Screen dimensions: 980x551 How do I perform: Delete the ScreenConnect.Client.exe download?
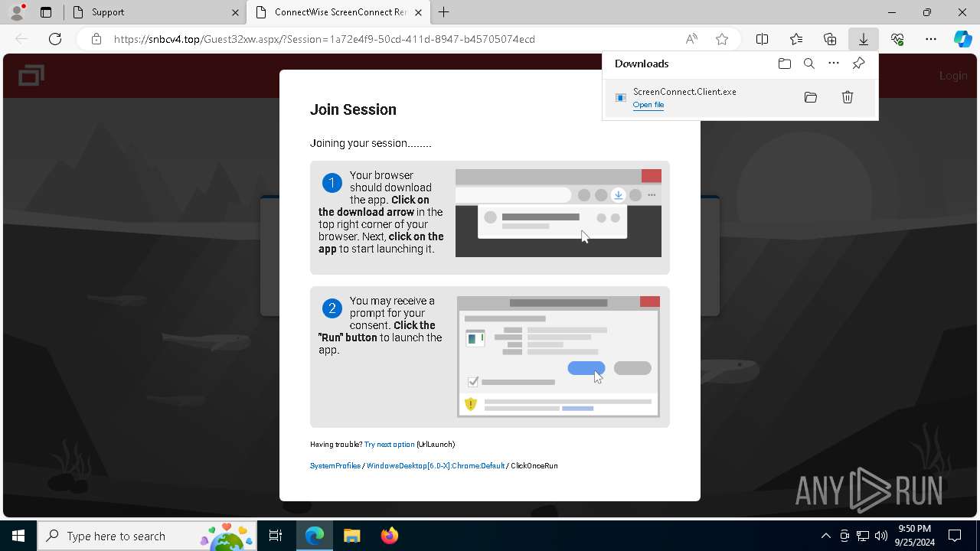pyautogui.click(x=848, y=97)
